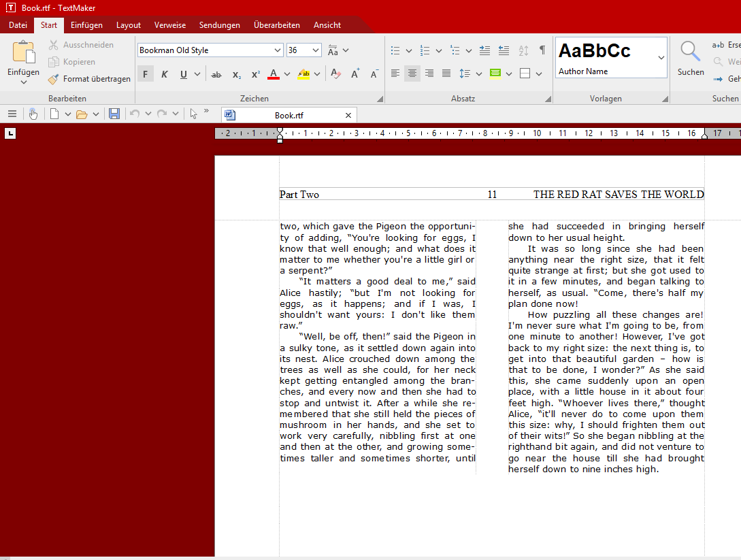Click the line spacing icon
The width and height of the screenshot is (741, 560).
(x=465, y=73)
